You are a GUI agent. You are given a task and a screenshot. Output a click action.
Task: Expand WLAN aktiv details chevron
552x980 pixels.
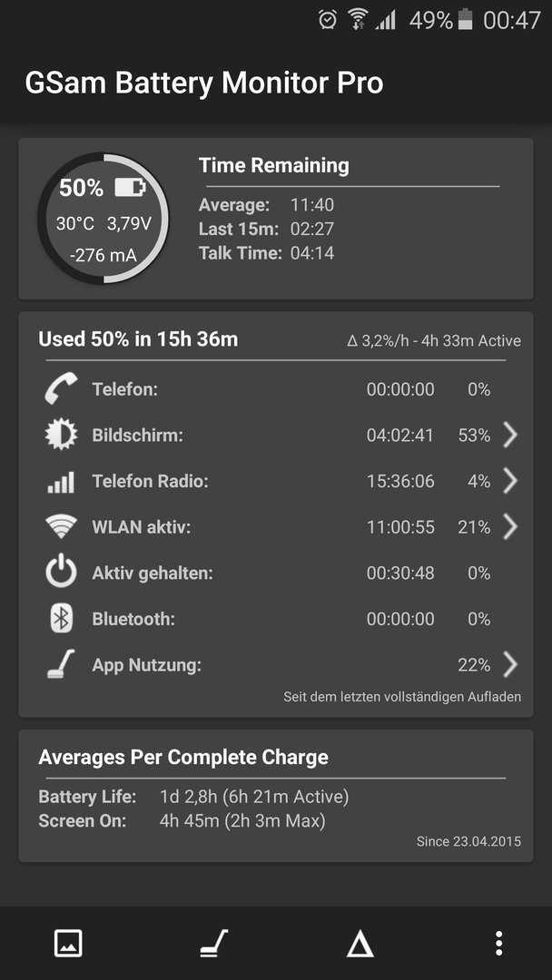[510, 527]
